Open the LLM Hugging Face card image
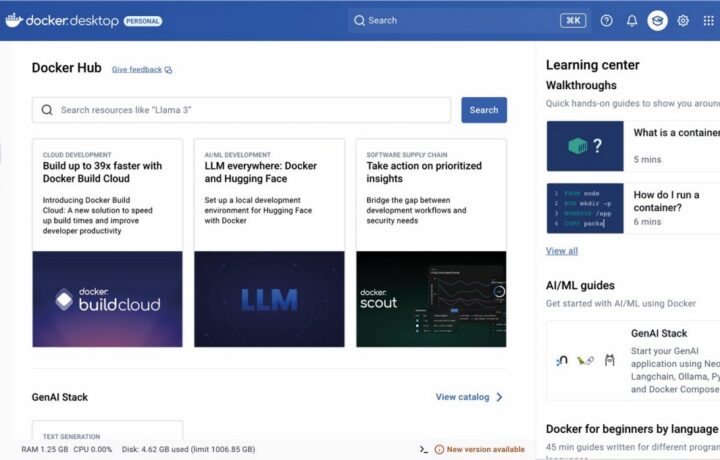 pos(269,299)
